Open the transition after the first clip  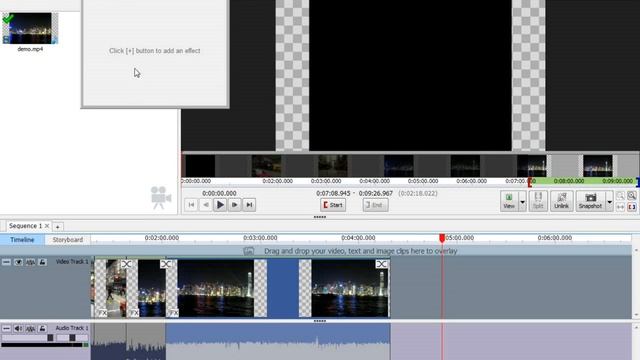(127, 264)
